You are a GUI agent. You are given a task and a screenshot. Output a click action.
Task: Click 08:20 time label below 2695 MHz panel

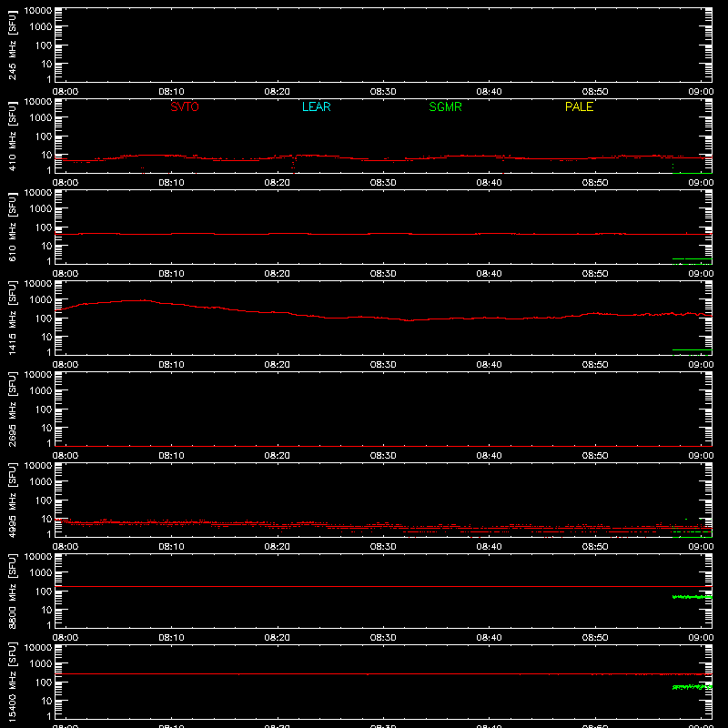tap(278, 456)
